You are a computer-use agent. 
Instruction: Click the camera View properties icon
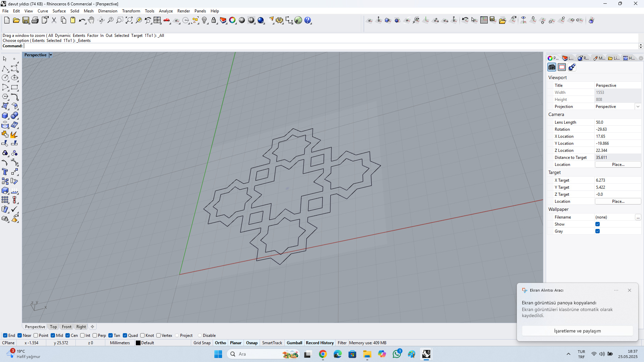tap(552, 67)
